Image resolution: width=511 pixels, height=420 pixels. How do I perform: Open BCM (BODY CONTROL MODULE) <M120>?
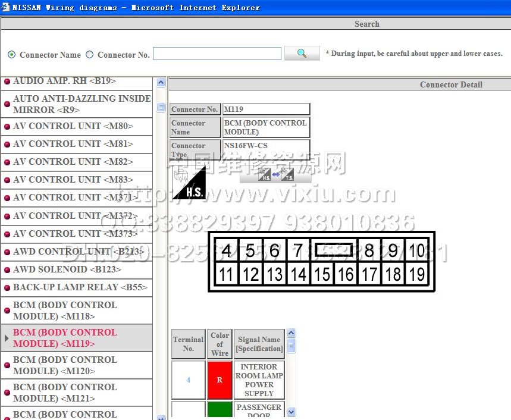[x=77, y=365]
